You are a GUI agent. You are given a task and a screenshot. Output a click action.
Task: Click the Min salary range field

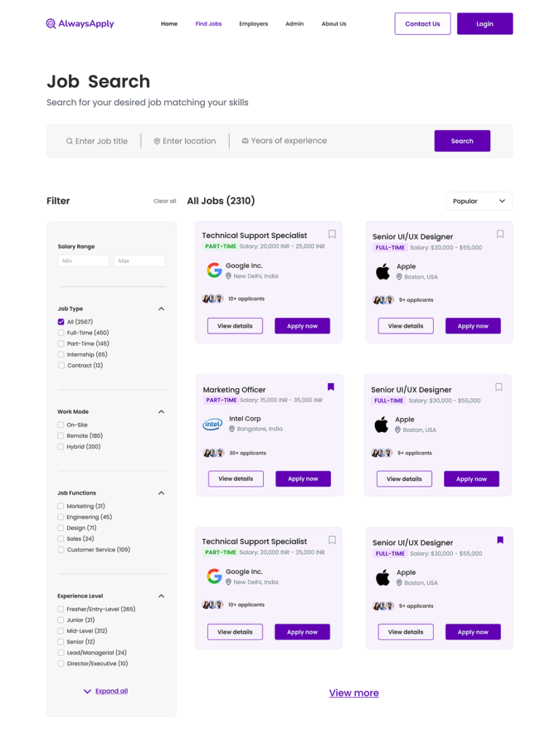[x=83, y=260]
